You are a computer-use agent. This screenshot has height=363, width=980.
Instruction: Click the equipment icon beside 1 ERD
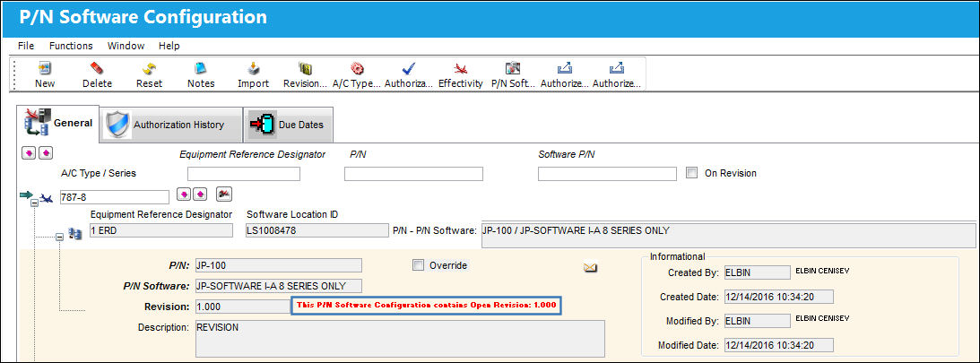(74, 234)
